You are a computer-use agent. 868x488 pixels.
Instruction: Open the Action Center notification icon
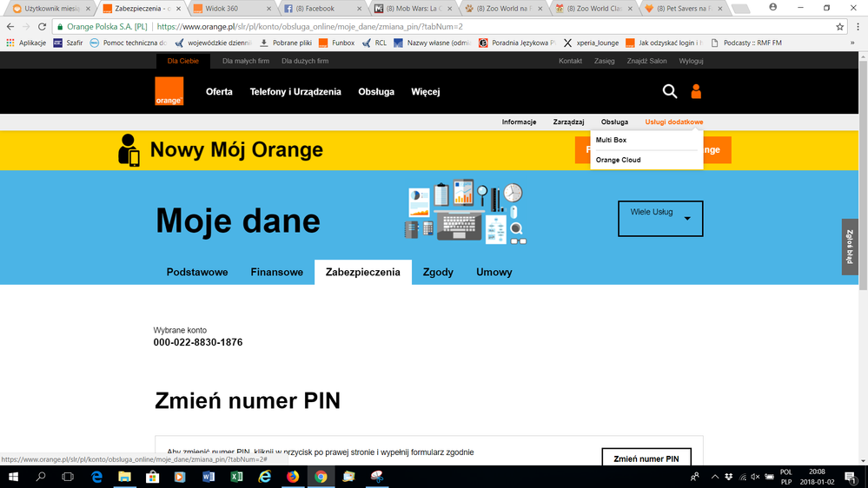coord(851,477)
